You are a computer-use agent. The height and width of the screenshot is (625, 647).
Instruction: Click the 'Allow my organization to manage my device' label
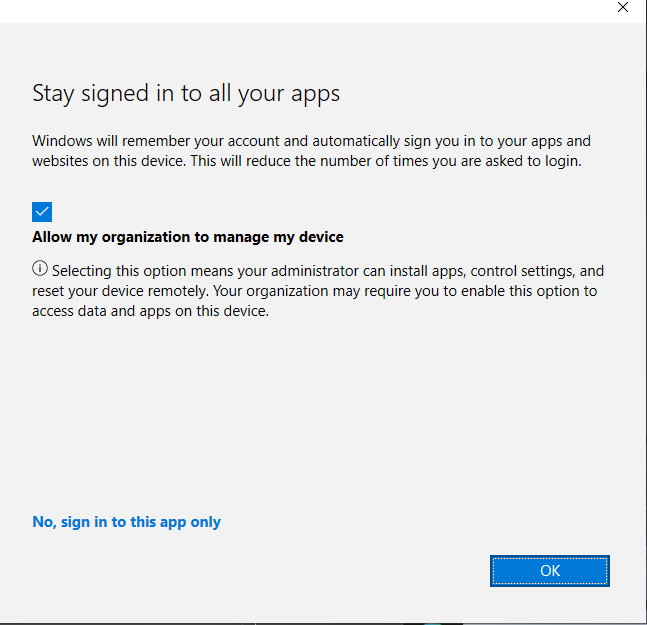point(187,237)
